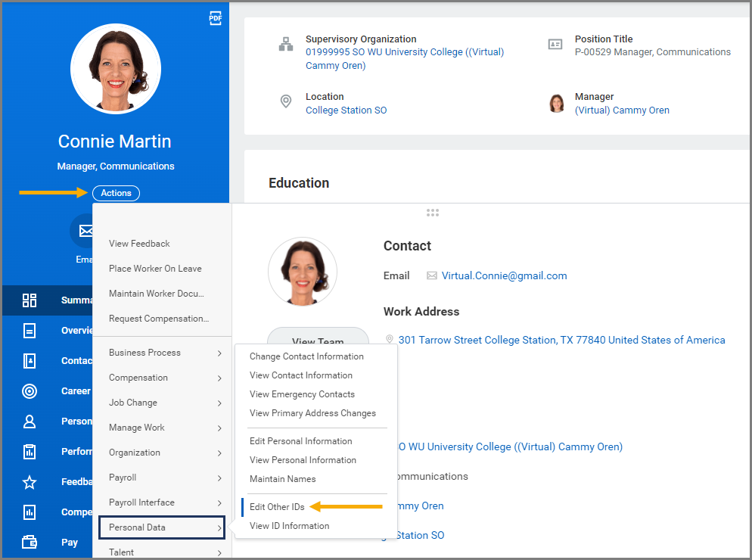Screen dimensions: 752x560
Task: Click the Actions button under Connie Martin
Action: point(116,193)
